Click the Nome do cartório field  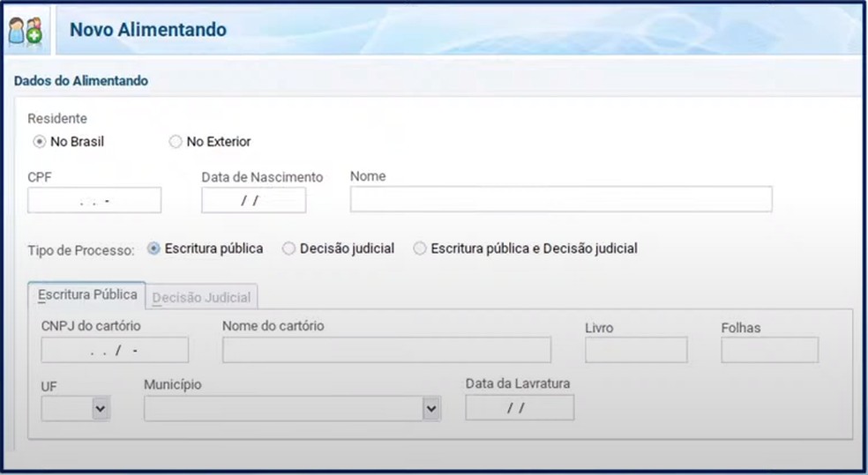click(x=387, y=350)
